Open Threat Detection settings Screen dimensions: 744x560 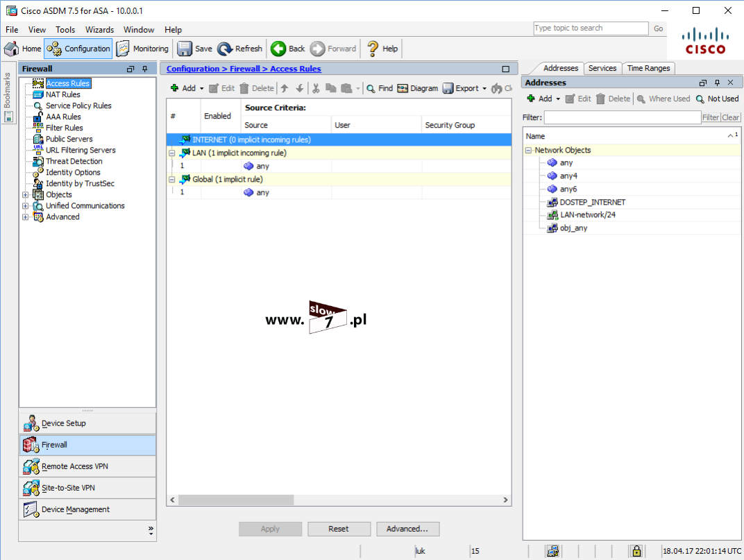[74, 161]
